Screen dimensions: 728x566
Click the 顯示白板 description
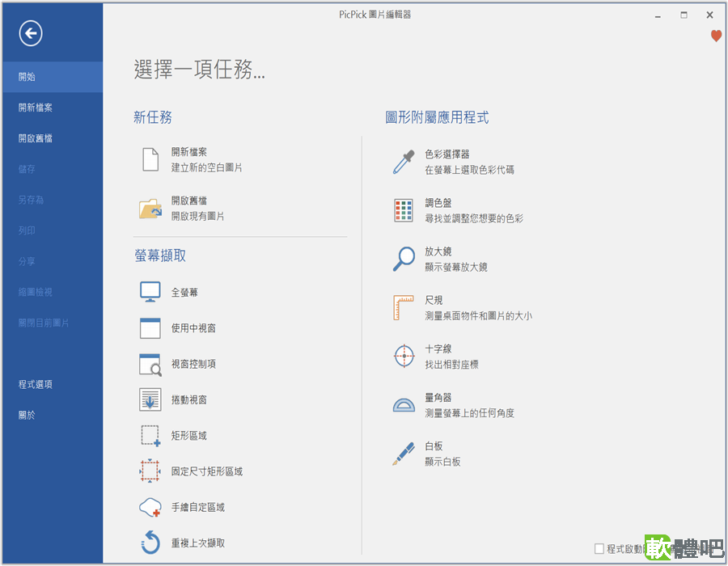click(x=443, y=462)
